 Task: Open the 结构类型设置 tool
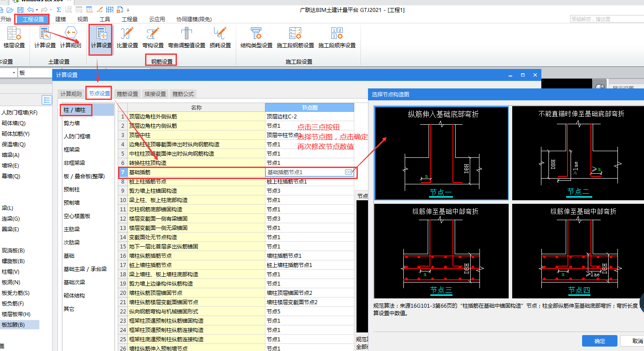coord(257,38)
